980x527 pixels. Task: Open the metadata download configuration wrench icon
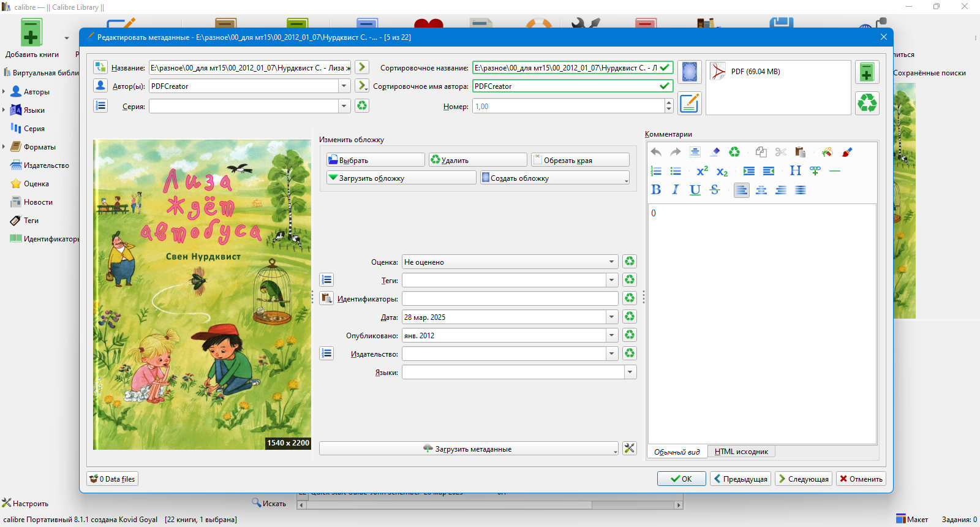tap(629, 449)
